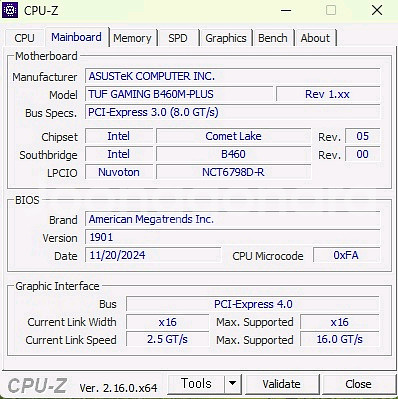Minimize the CPU-Z window

coord(286,10)
